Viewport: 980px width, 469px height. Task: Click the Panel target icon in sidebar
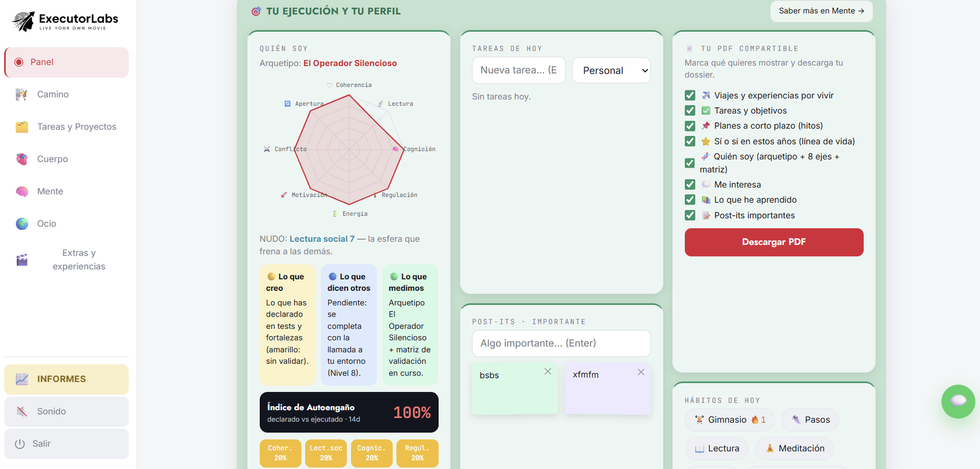19,62
